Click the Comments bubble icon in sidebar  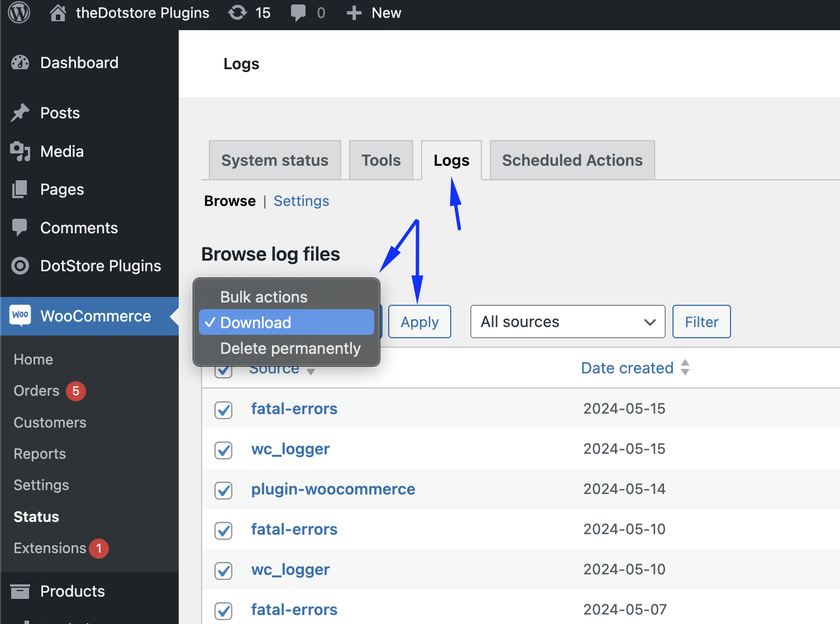[20, 228]
